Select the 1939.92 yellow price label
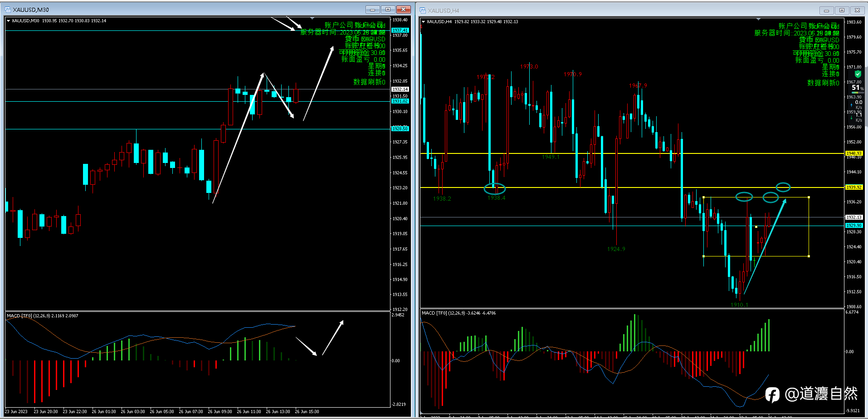 (x=854, y=187)
